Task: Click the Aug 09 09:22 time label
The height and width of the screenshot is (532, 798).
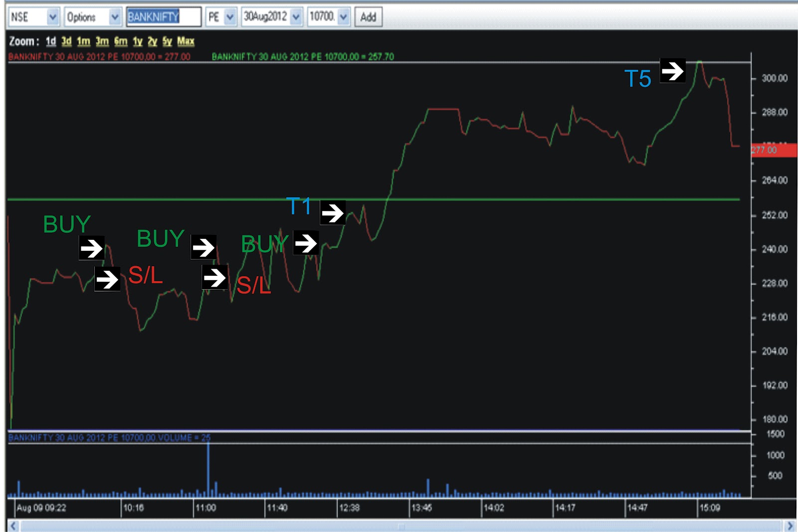Action: coord(41,508)
